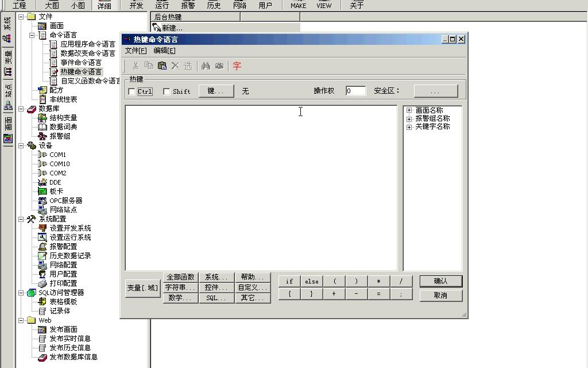Click the X delete icon in the toolbar
The image size is (588, 368).
point(176,65)
